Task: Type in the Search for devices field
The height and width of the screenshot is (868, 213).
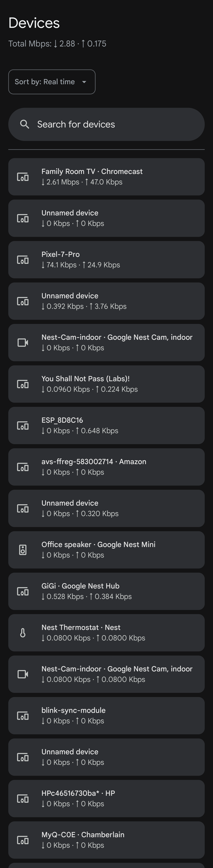Action: pyautogui.click(x=114, y=124)
